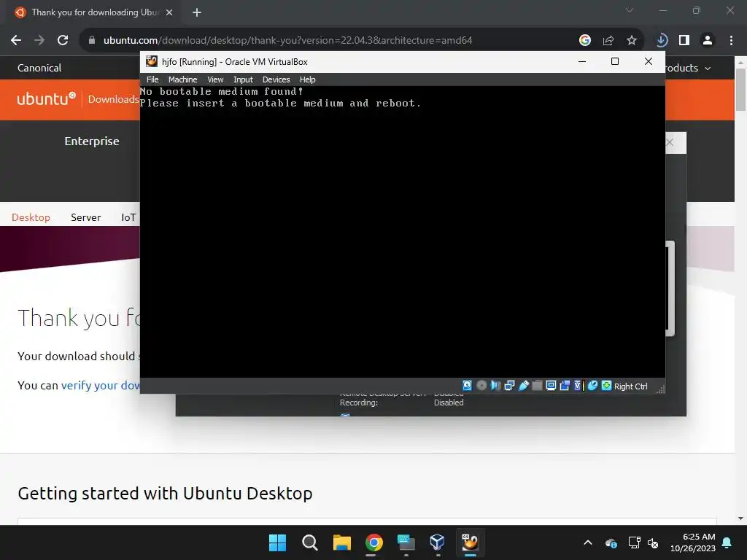Open the Windows Start menu
747x560 pixels.
coord(277,542)
